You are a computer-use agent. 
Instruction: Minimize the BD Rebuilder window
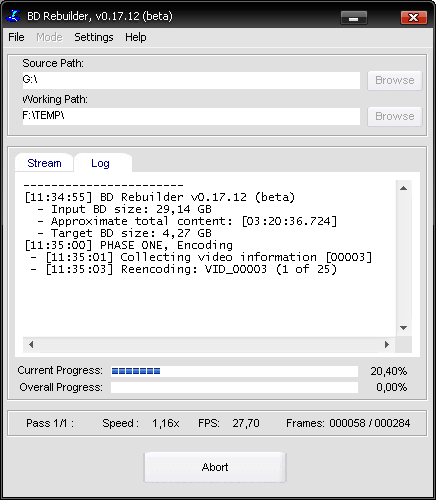(x=354, y=18)
